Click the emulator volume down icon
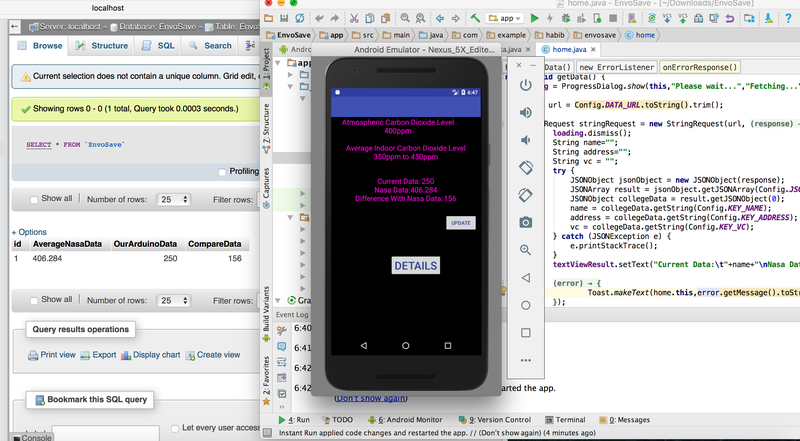Viewport: 800px width, 441px height. click(526, 139)
